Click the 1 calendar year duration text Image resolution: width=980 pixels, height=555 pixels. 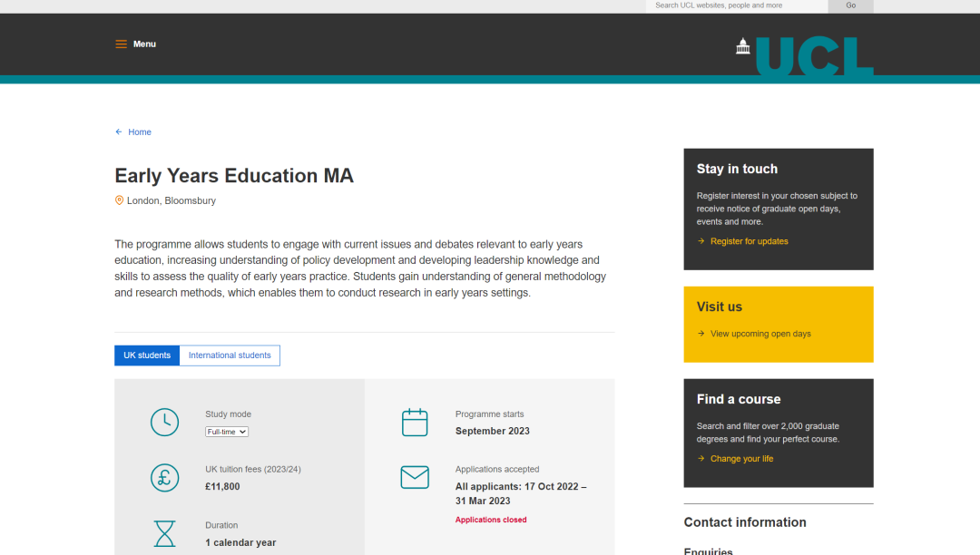click(240, 542)
